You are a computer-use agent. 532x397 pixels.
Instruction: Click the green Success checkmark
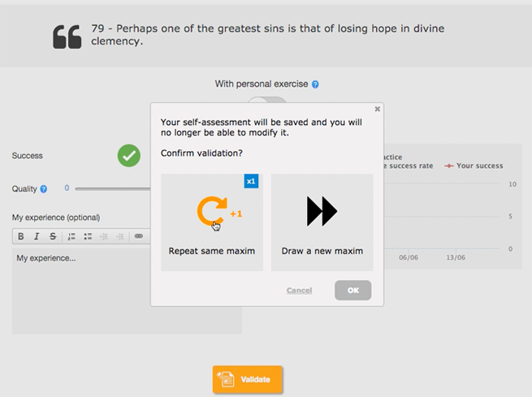[x=129, y=156]
